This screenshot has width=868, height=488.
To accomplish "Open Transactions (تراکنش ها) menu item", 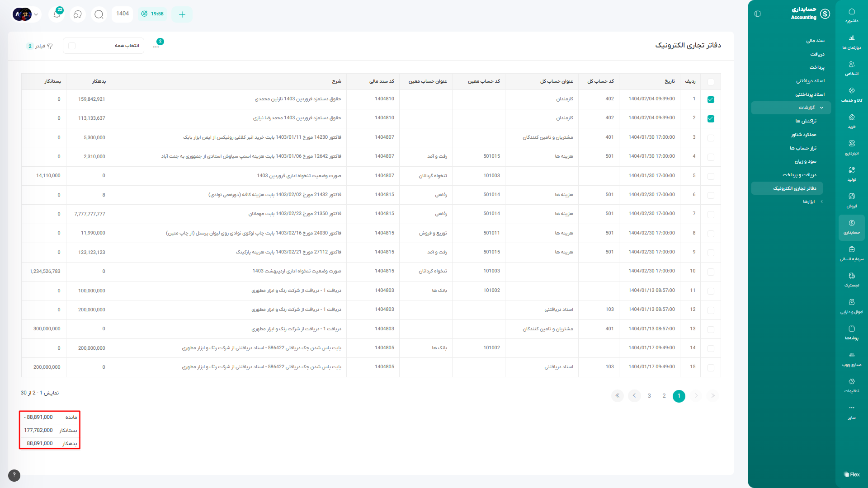I will [806, 121].
